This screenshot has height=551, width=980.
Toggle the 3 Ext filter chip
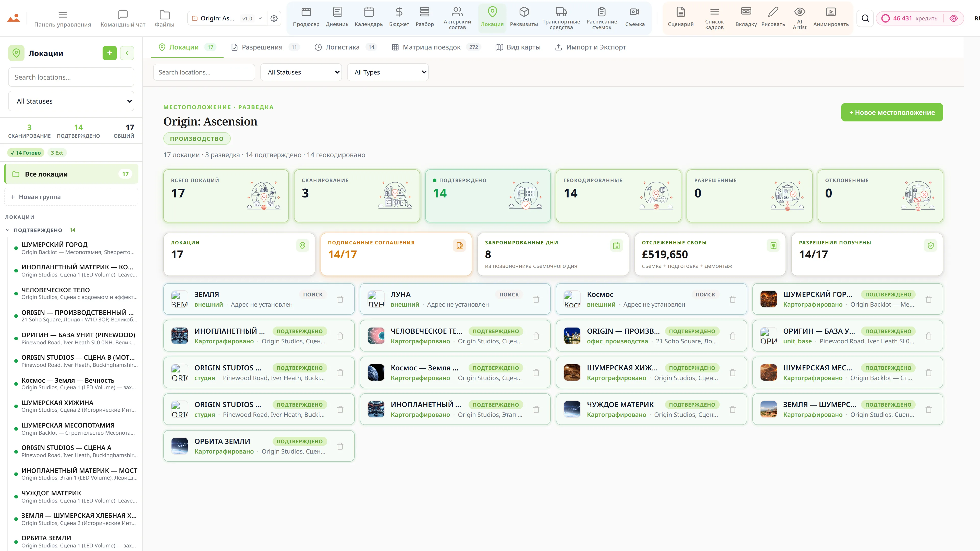tap(57, 153)
